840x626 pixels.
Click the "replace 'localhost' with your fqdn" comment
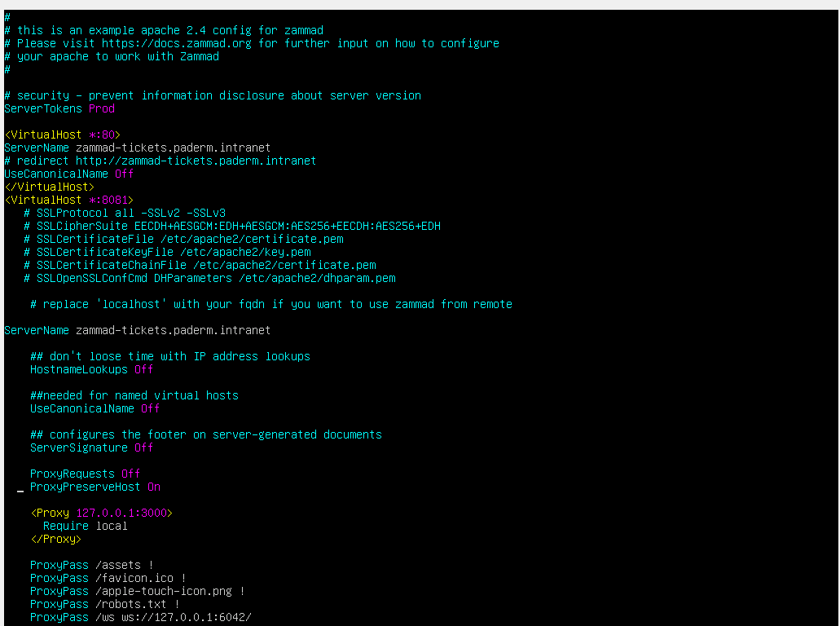[x=271, y=304]
